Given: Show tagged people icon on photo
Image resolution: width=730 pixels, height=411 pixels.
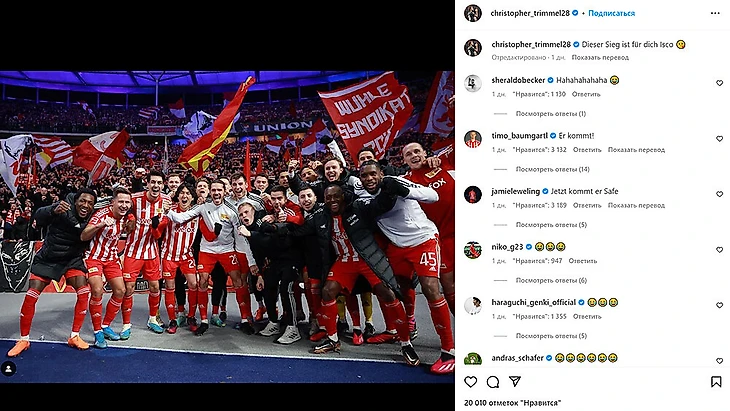Looking at the screenshot, I should coord(8,369).
